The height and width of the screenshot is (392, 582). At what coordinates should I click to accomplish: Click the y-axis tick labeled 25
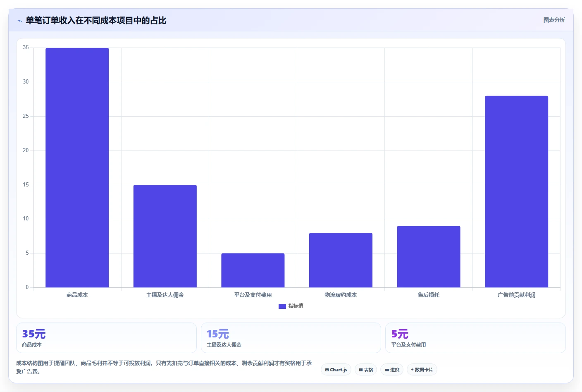[x=26, y=116]
